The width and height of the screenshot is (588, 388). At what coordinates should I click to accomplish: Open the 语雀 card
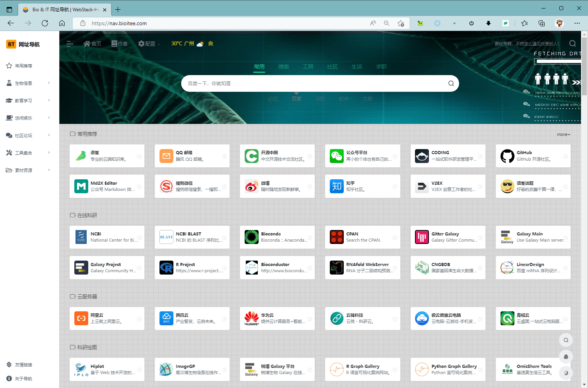(x=107, y=156)
